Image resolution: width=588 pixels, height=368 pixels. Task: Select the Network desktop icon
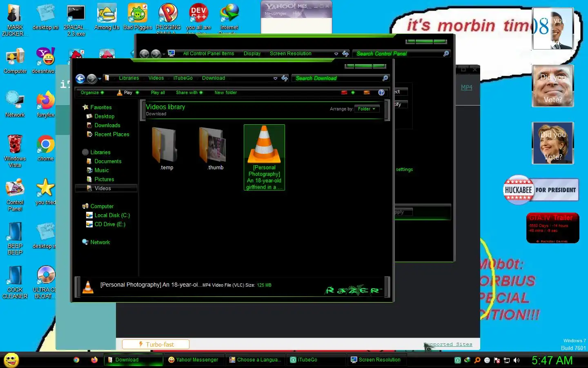coord(15,105)
